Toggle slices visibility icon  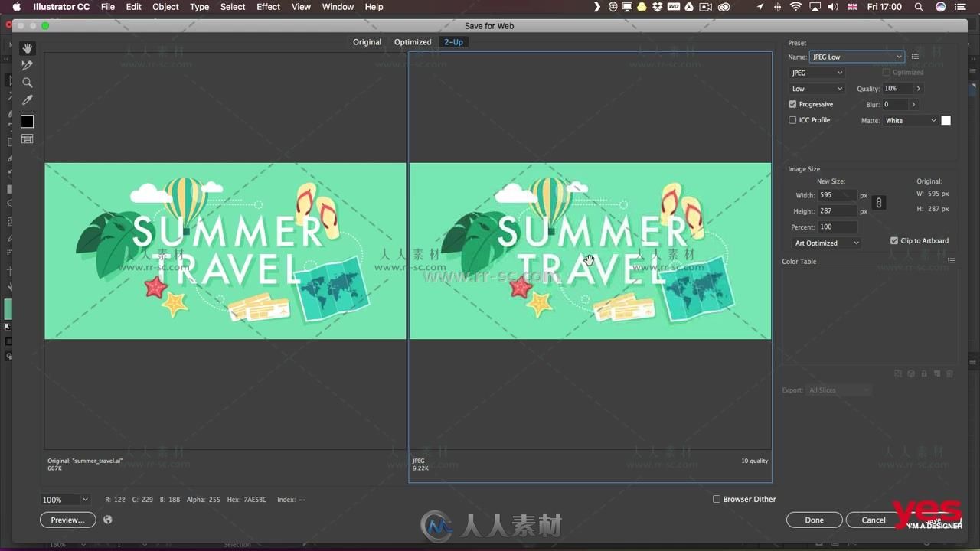pyautogui.click(x=27, y=139)
